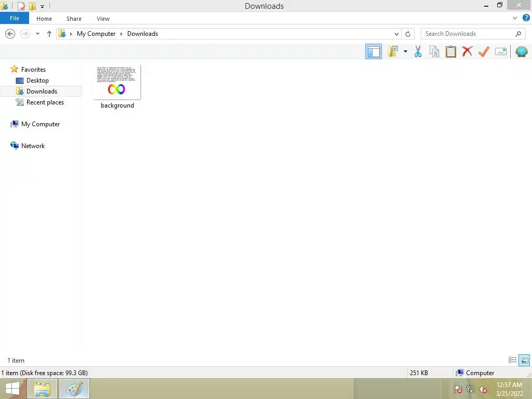The height and width of the screenshot is (399, 532).
Task: Click Computer zone in status bar
Action: click(x=475, y=373)
